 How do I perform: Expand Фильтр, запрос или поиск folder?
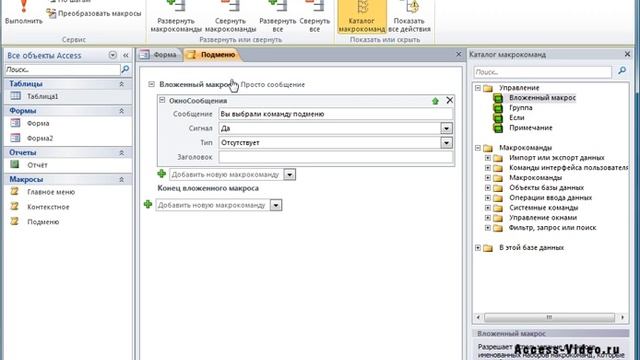pyautogui.click(x=488, y=228)
